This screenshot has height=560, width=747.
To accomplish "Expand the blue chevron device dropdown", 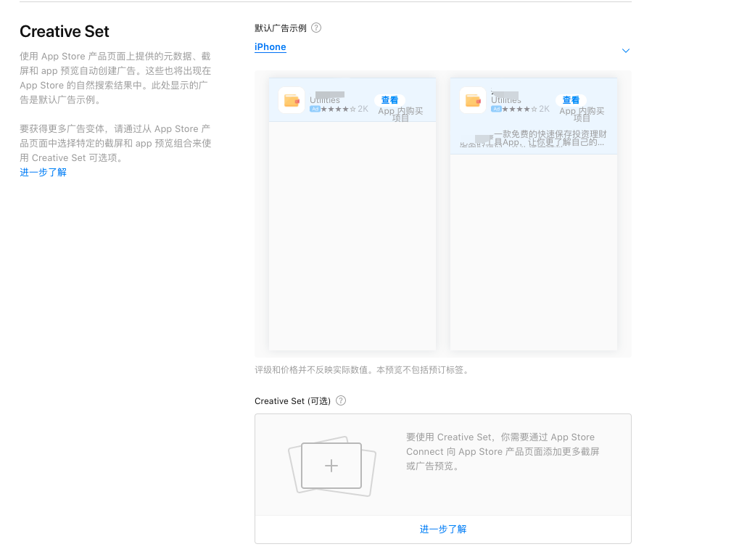I will (625, 51).
